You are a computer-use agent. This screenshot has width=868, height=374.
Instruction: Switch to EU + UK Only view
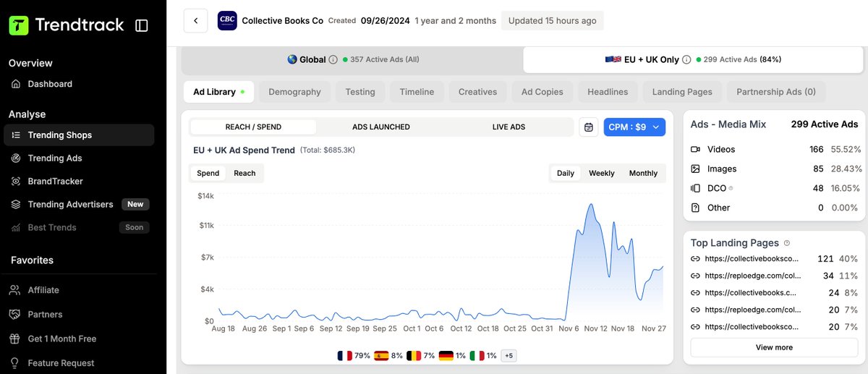point(693,60)
